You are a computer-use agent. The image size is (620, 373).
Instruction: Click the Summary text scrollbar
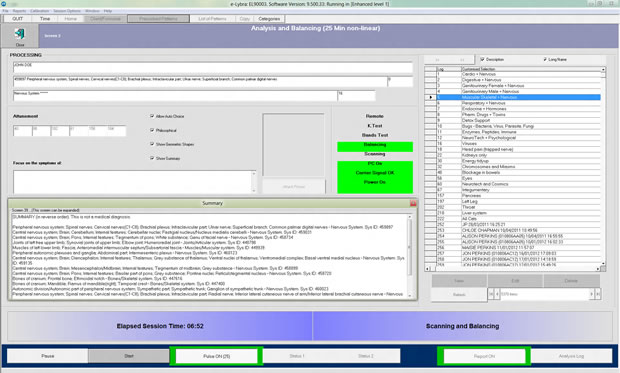[409, 256]
